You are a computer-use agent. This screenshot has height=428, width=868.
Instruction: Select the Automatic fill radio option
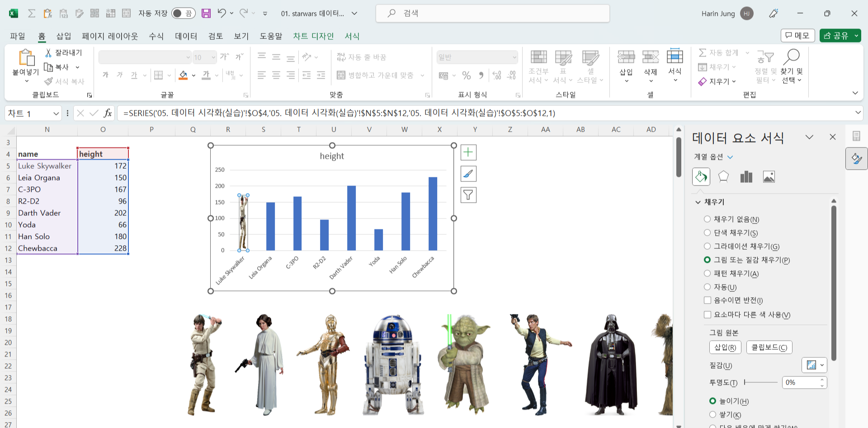tap(708, 287)
